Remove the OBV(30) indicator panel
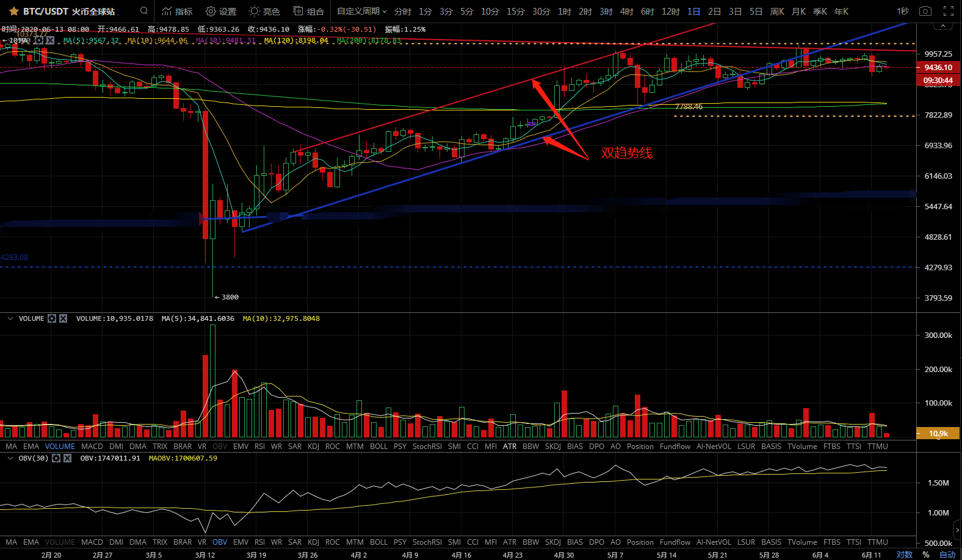Viewport: 962px width, 560px height. pyautogui.click(x=67, y=458)
